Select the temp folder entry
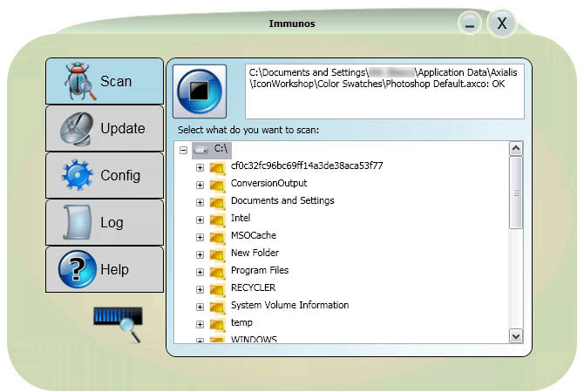The width and height of the screenshot is (584, 392). (x=241, y=322)
